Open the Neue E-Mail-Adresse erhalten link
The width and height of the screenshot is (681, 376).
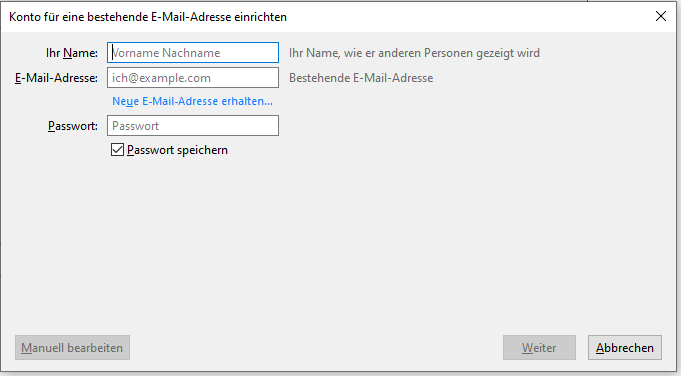coord(192,101)
